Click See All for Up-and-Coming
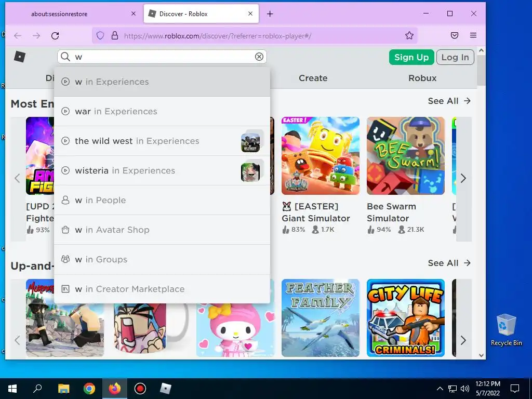Screen dimensions: 532x399 pos(449,263)
